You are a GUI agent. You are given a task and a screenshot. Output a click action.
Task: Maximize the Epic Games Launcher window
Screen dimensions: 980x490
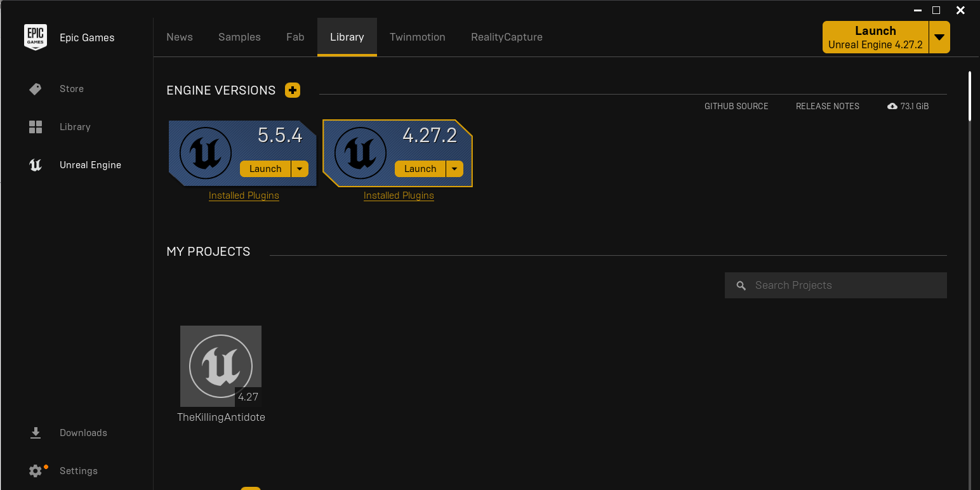click(936, 10)
